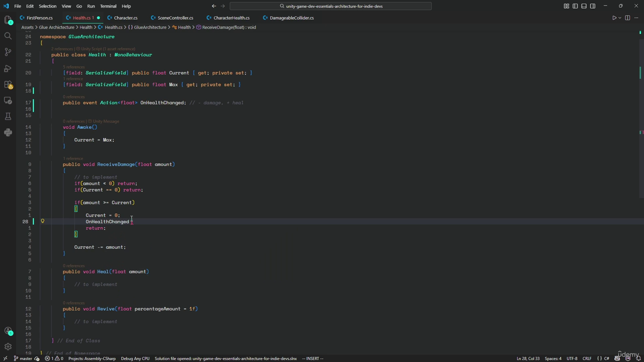Screen dimensions: 644x362
Task: Open the Extensions view
Action: [8, 84]
